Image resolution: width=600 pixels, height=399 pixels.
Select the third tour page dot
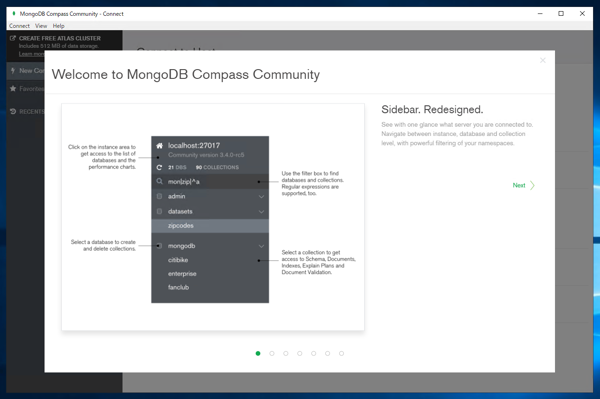coord(286,353)
